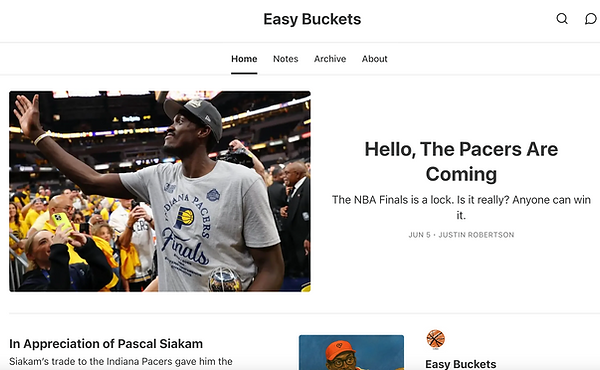Go to the Home tab
The height and width of the screenshot is (370, 600).
click(x=244, y=59)
